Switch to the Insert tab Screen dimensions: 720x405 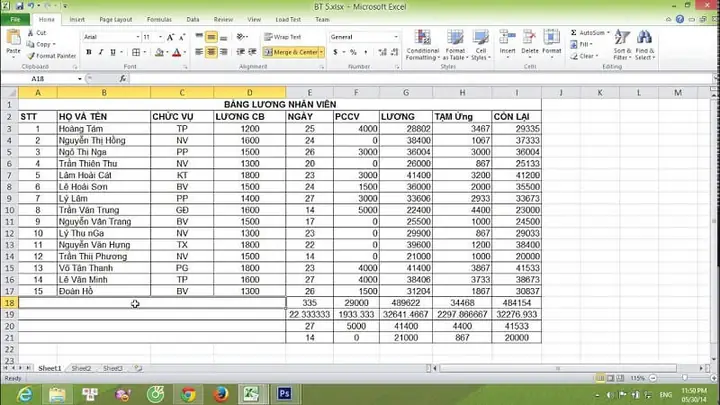click(x=77, y=19)
